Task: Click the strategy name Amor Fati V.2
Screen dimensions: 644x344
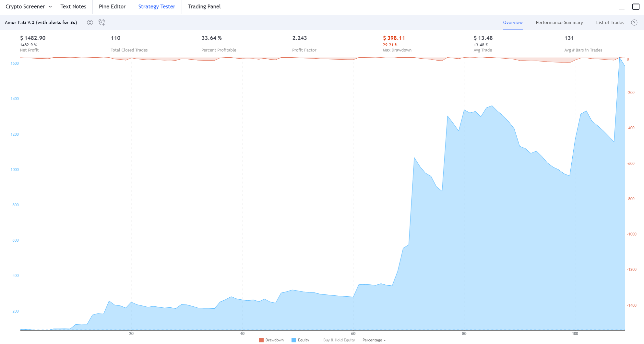Action: (41, 22)
